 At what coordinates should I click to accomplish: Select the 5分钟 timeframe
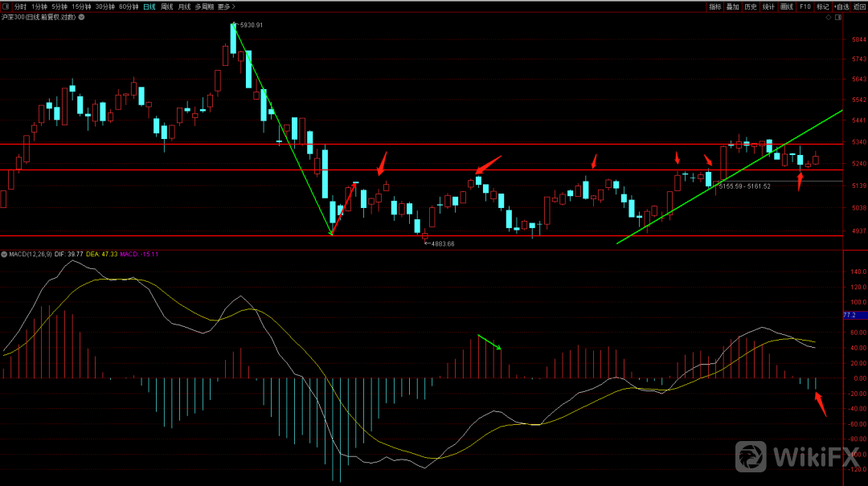(59, 6)
